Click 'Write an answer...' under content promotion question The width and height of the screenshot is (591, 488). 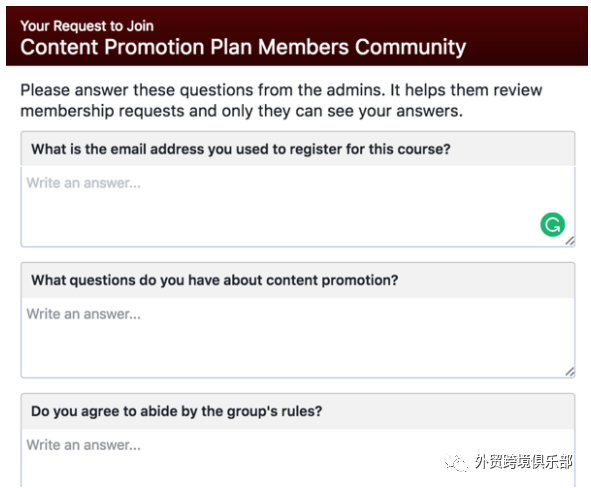click(83, 314)
